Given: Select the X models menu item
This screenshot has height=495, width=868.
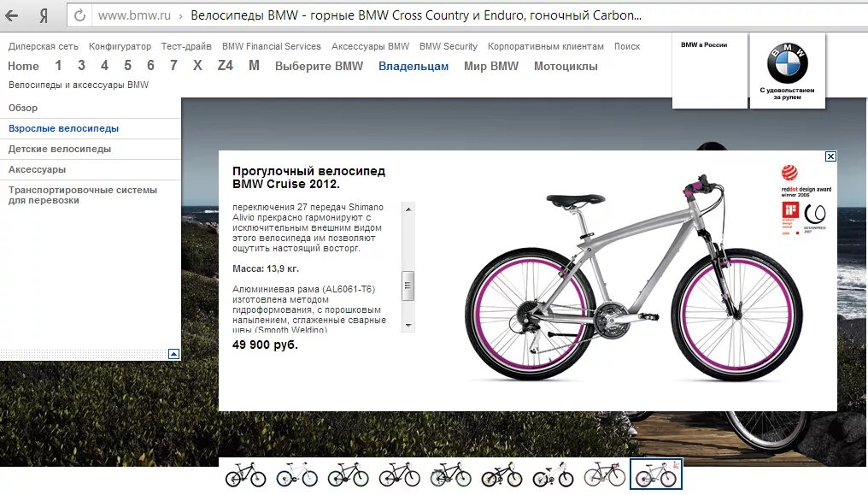Looking at the screenshot, I should 197,66.
